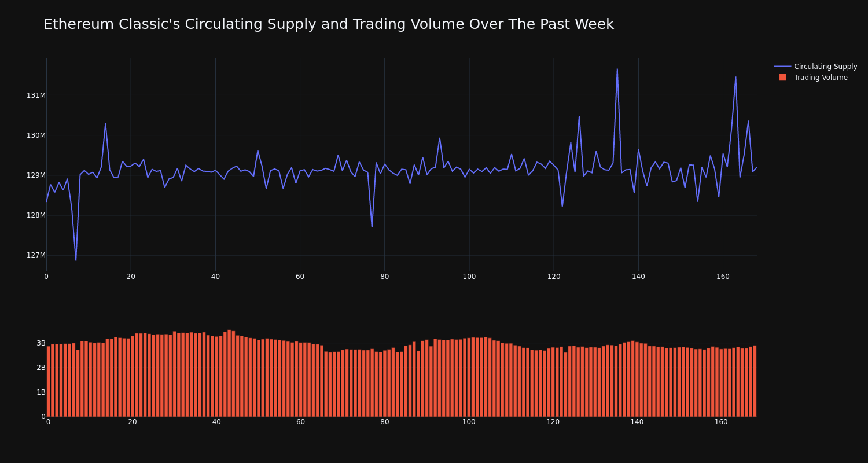Image resolution: width=868 pixels, height=463 pixels.
Task: Toggle the Circulating Supply legend entry
Action: [815, 67]
